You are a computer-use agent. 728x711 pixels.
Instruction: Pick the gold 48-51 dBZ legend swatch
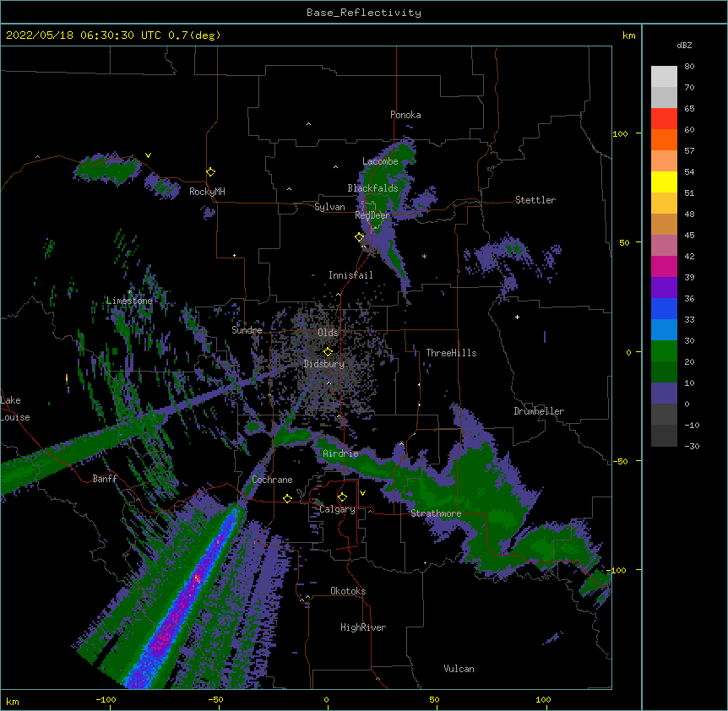pos(664,204)
